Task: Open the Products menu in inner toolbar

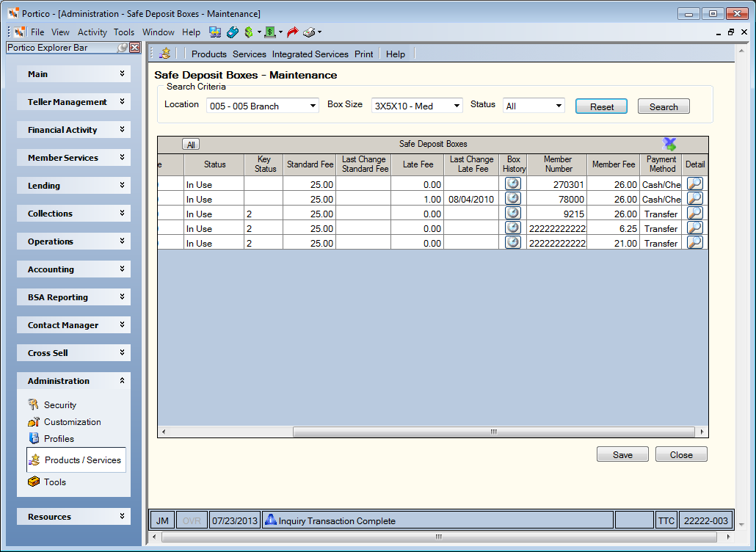Action: tap(208, 54)
